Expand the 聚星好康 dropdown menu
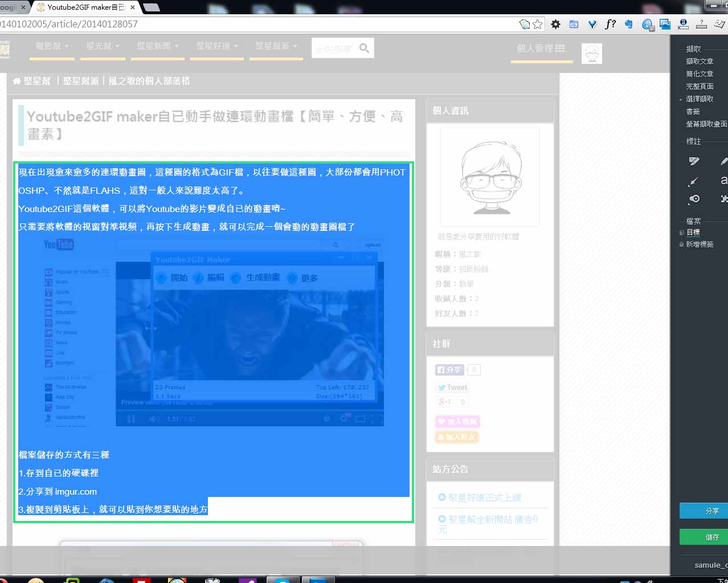This screenshot has height=583, width=728. click(x=217, y=46)
